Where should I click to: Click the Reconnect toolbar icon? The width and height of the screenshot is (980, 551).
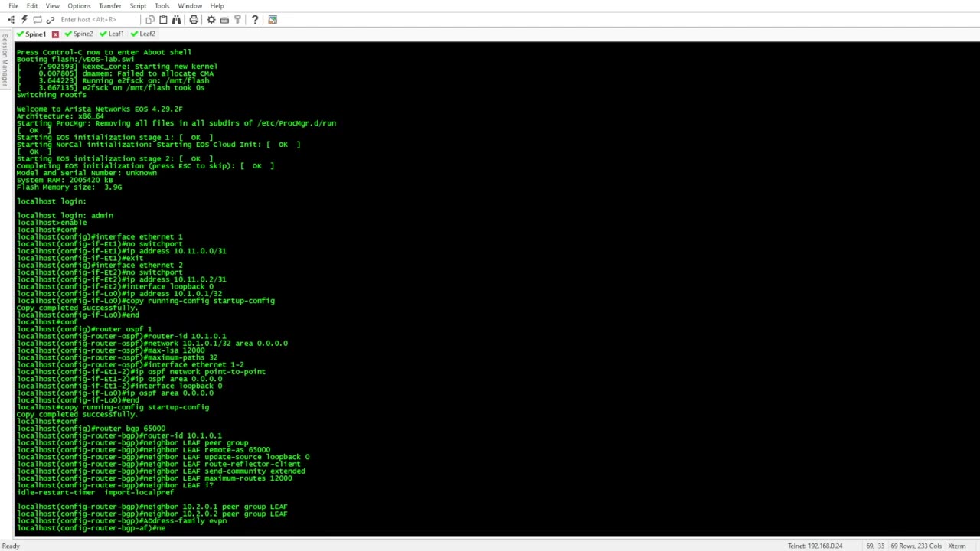(x=51, y=20)
